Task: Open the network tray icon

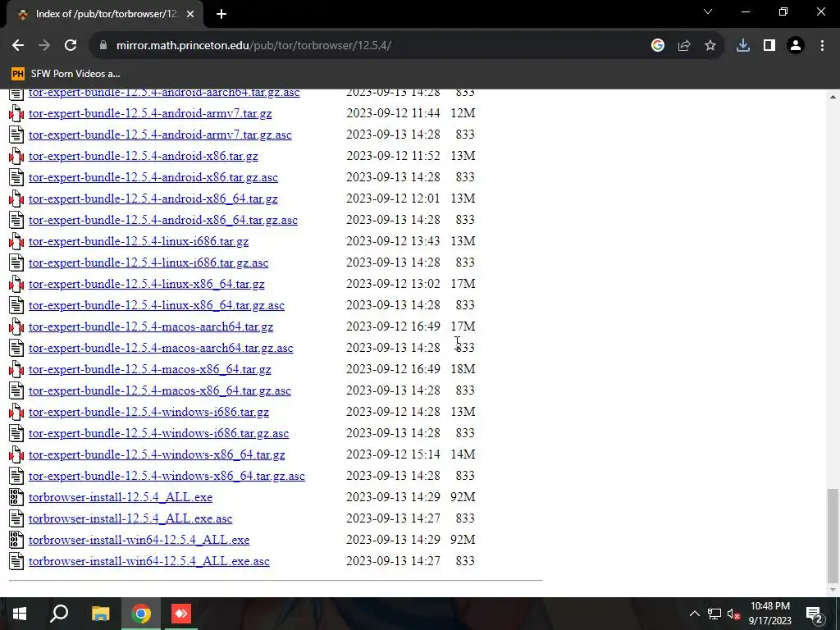Action: point(714,614)
